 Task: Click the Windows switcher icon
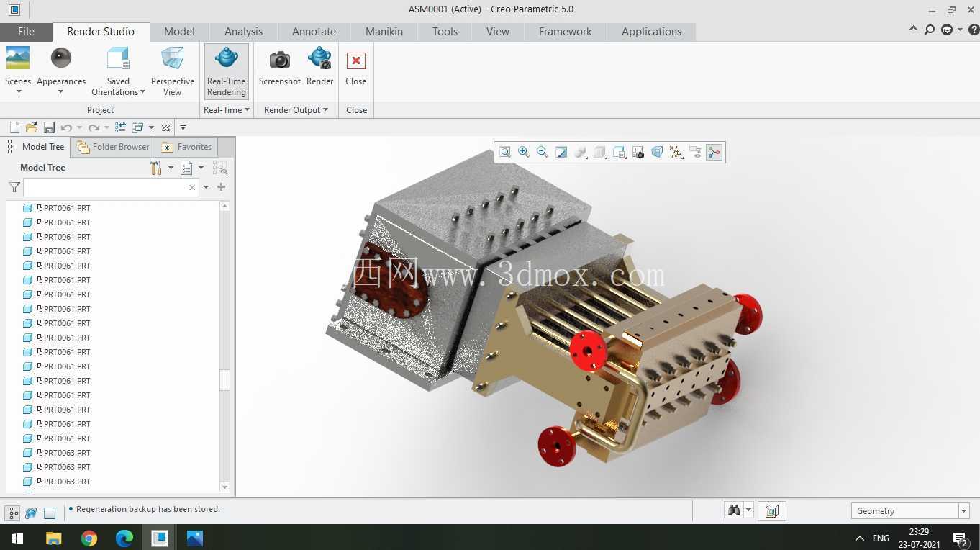138,127
